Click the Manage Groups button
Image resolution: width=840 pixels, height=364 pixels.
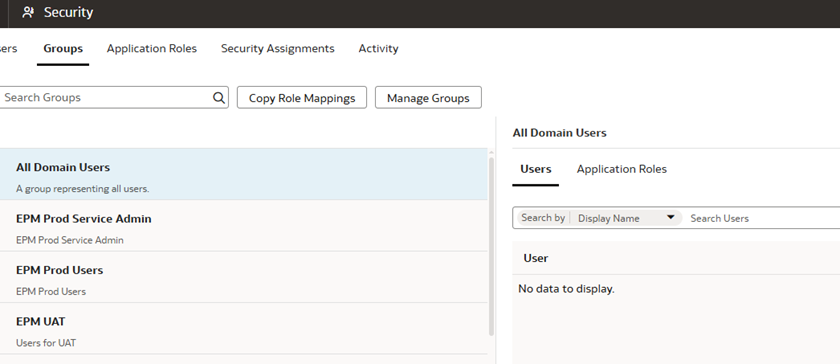(x=428, y=98)
